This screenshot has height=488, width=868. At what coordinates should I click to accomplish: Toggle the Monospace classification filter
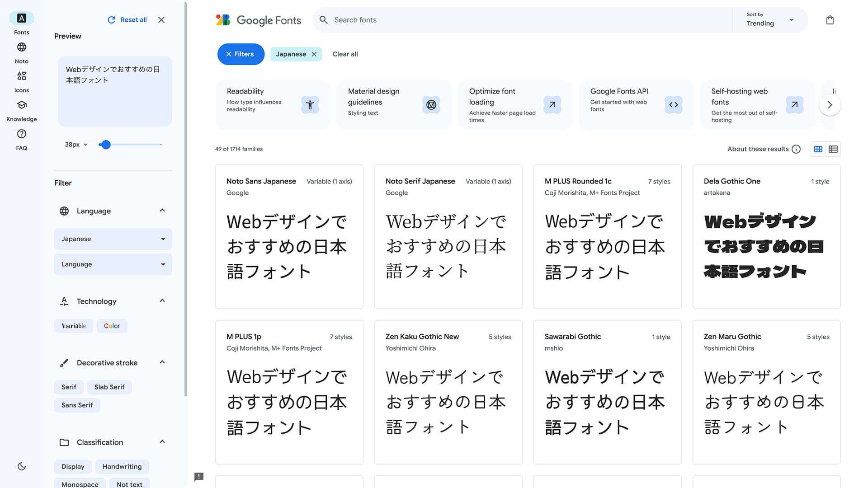[80, 484]
